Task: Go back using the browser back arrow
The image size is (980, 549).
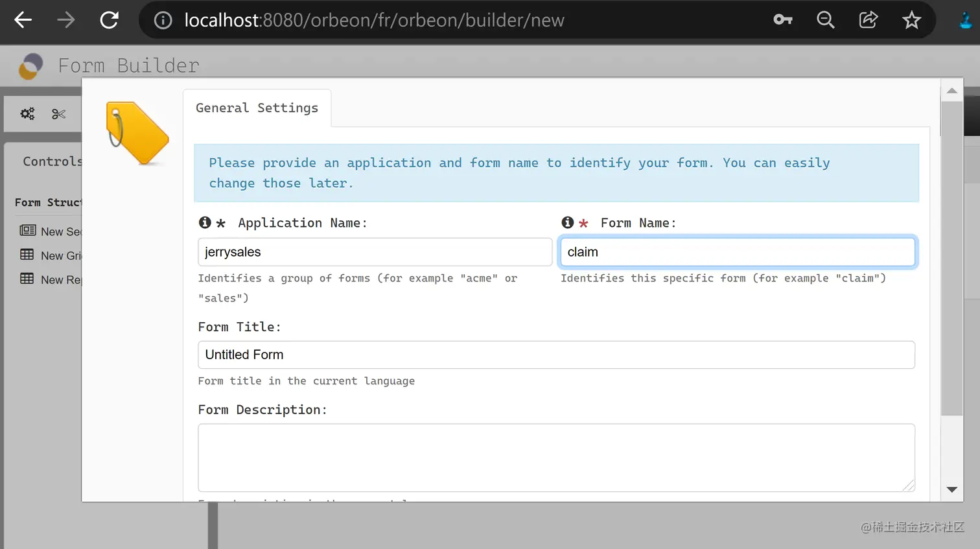Action: [x=23, y=20]
